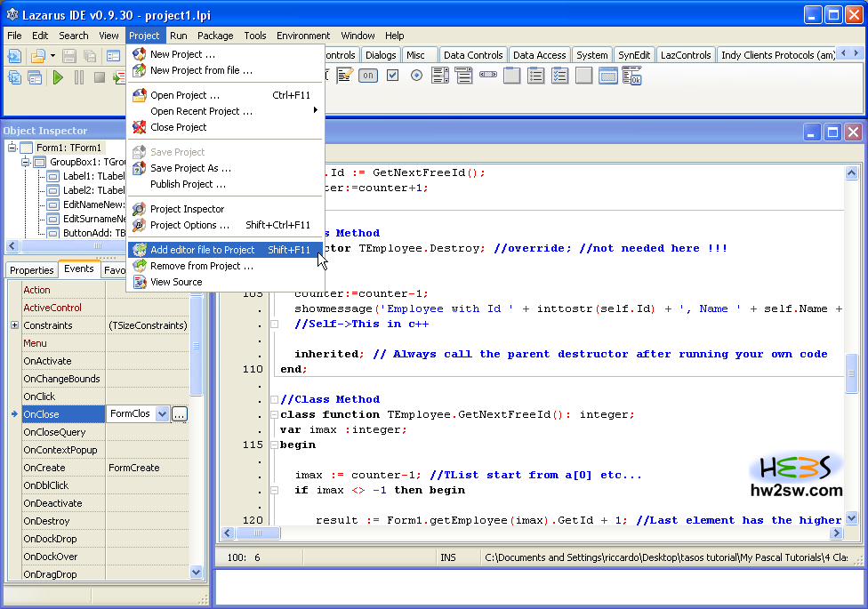Select the TToggleBox component in palette
This screenshot has height=609, width=868.
(x=369, y=76)
